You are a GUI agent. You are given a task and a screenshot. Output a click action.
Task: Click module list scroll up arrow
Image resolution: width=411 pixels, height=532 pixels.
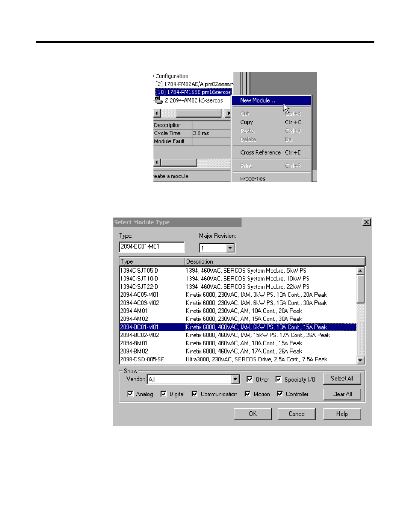[x=361, y=271]
